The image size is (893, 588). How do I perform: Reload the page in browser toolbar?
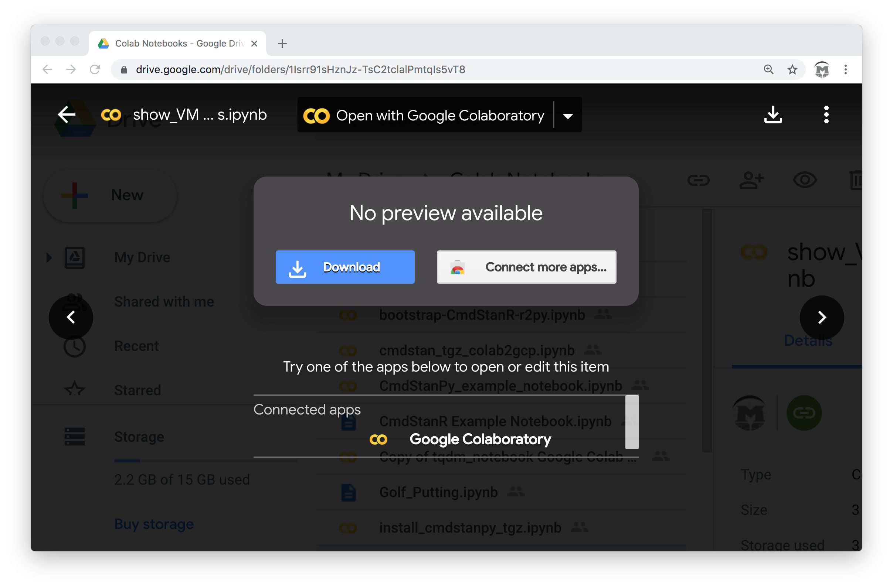pos(95,69)
